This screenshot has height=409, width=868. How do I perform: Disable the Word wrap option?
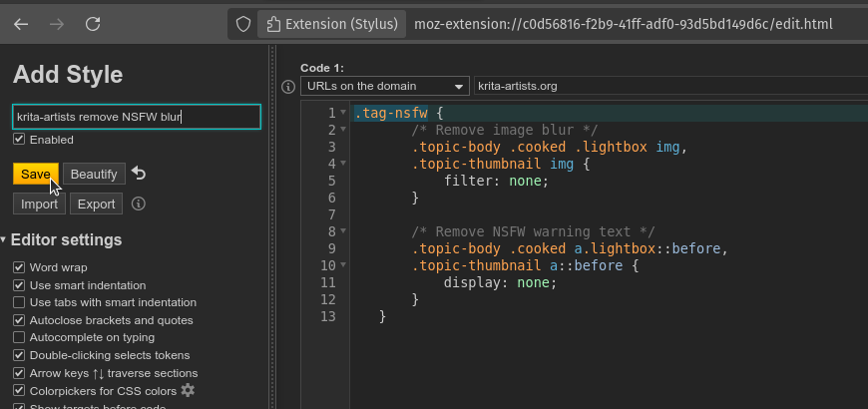tap(19, 267)
